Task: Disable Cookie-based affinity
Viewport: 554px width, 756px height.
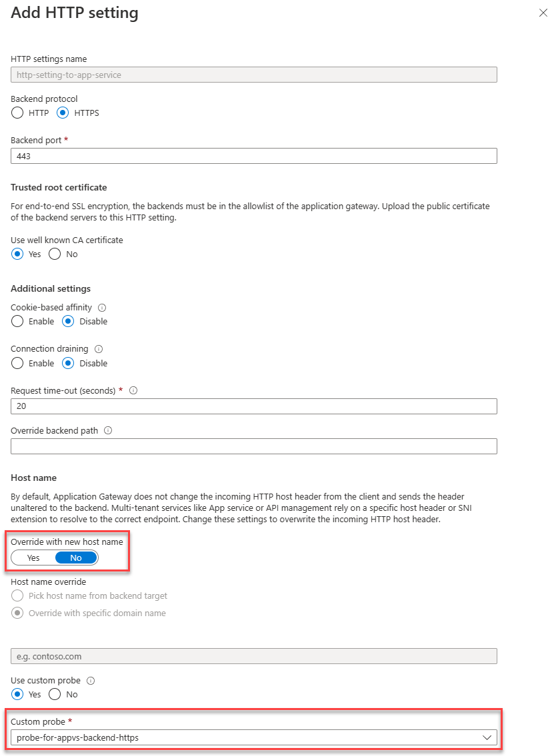Action: (68, 321)
